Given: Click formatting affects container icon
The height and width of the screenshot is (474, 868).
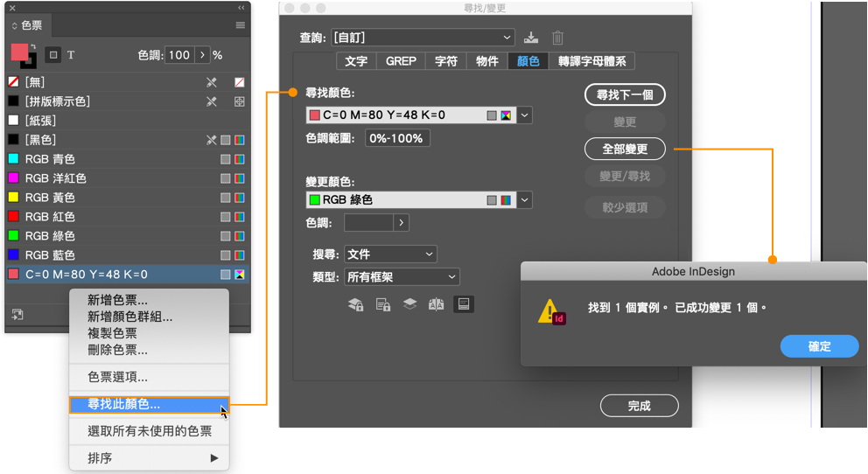Looking at the screenshot, I should [53, 55].
